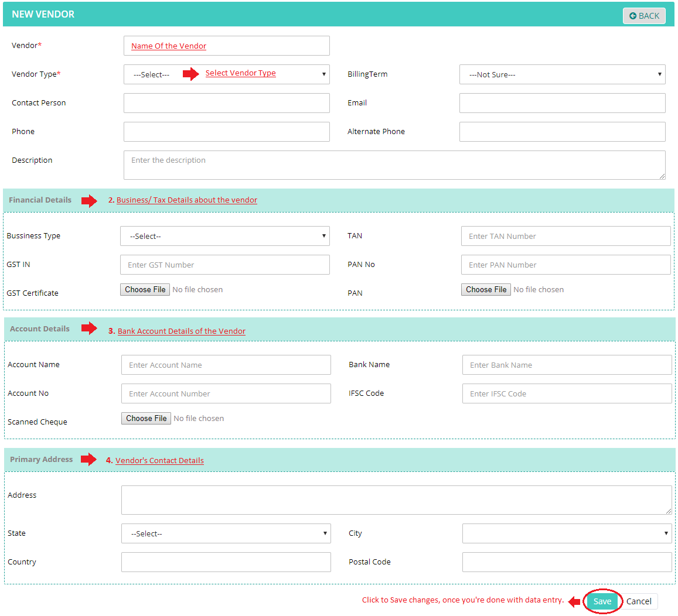Click the Email input field
Image resolution: width=678 pixels, height=616 pixels.
[x=562, y=103]
